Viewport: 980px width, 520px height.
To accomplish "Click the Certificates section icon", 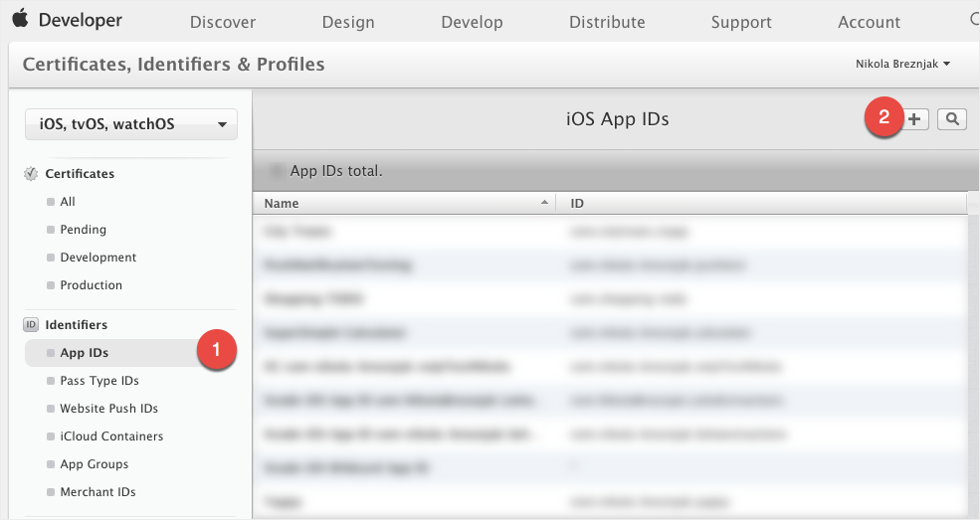I will click(x=31, y=174).
